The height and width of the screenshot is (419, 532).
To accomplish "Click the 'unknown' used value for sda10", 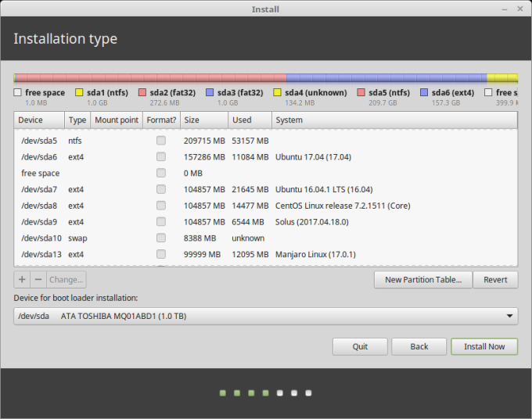I will tap(248, 238).
